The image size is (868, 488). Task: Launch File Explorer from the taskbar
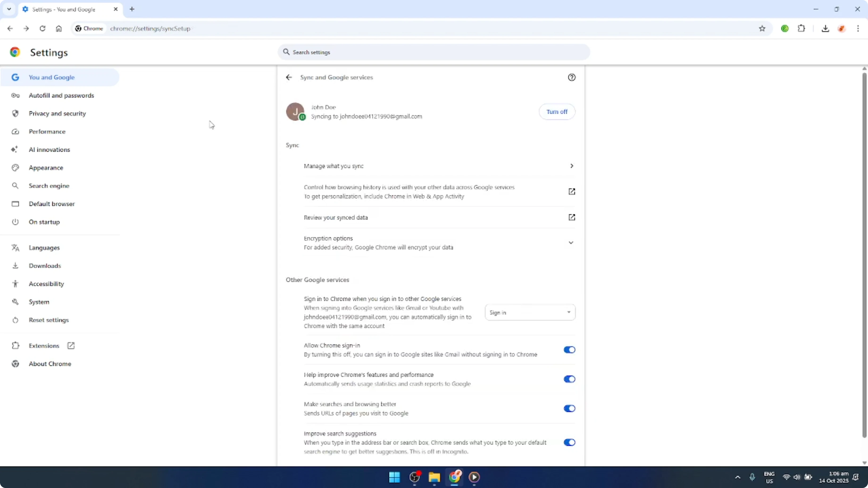pos(434,477)
